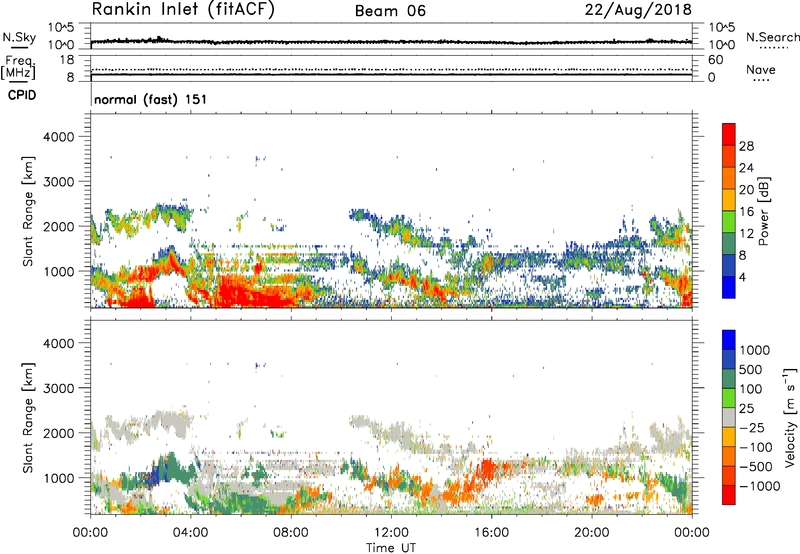Click the 'Nave' legend label

coord(760,69)
